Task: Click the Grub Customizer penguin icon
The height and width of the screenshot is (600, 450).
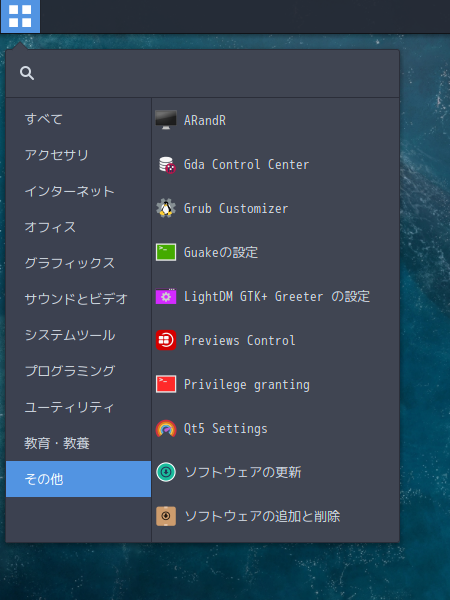Action: click(x=166, y=208)
